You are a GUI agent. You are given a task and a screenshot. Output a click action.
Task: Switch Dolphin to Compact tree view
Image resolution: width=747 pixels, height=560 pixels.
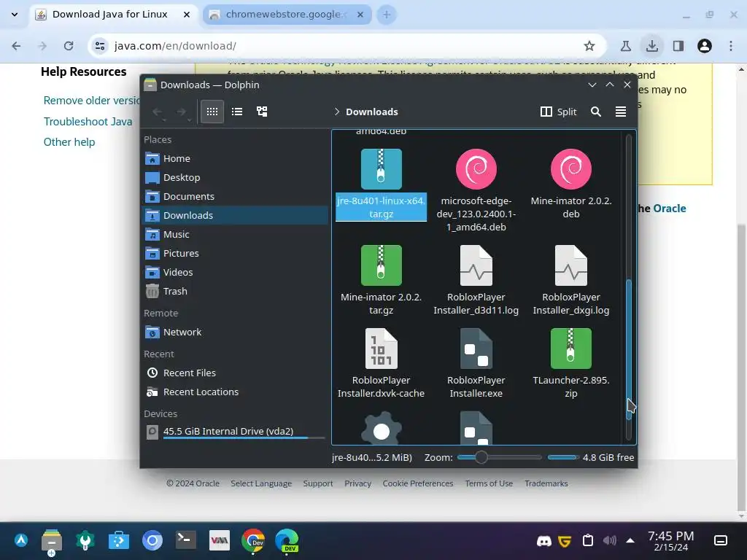pos(262,112)
